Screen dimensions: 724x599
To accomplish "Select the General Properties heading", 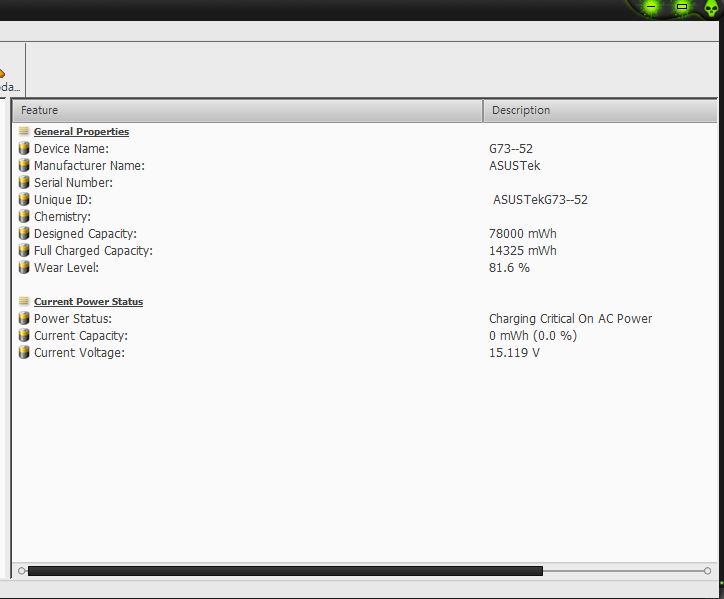I will tap(81, 132).
